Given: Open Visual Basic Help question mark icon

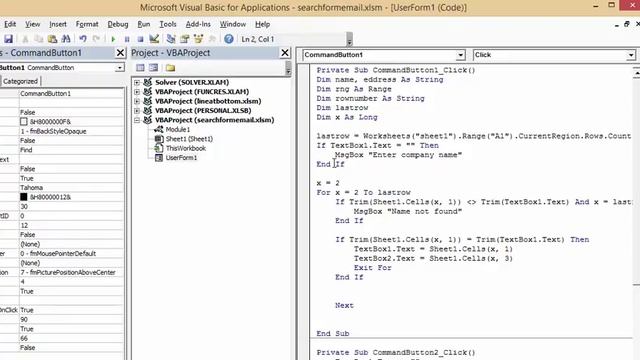Looking at the screenshot, I should [229, 39].
